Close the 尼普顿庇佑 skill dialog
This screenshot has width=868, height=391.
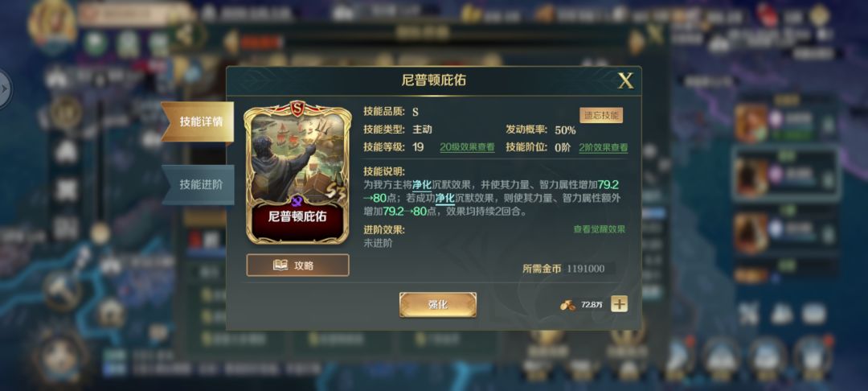tap(625, 81)
